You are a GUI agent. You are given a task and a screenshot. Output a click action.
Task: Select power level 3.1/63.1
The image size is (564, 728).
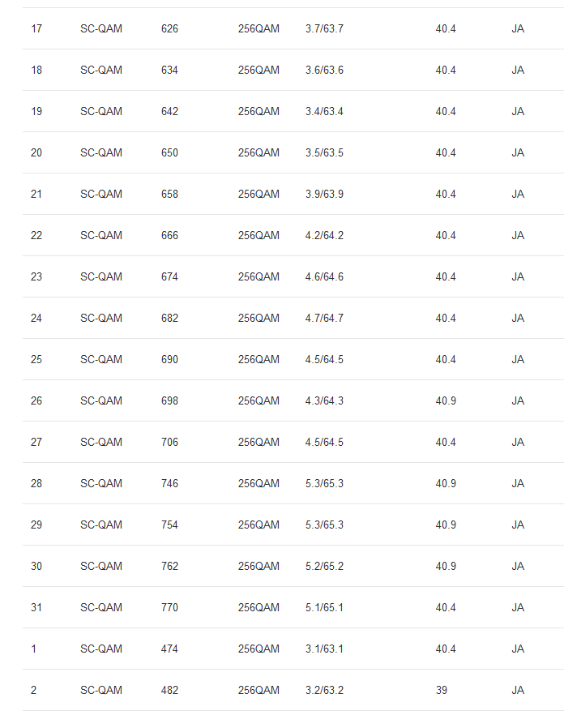point(324,649)
